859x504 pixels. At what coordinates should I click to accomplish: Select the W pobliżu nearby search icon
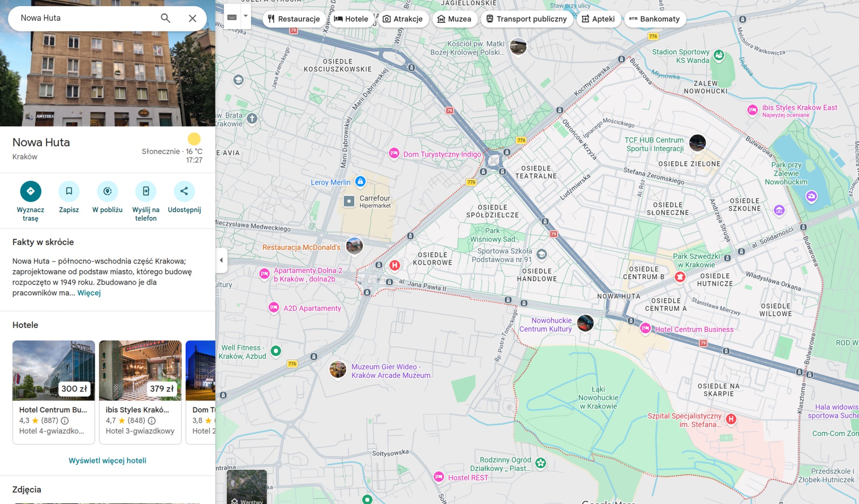point(107,191)
